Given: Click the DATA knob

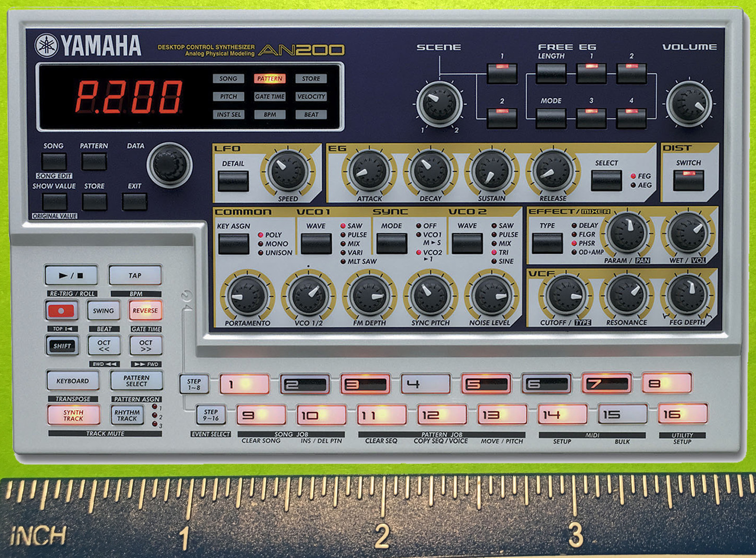Looking at the screenshot, I should pos(170,165).
